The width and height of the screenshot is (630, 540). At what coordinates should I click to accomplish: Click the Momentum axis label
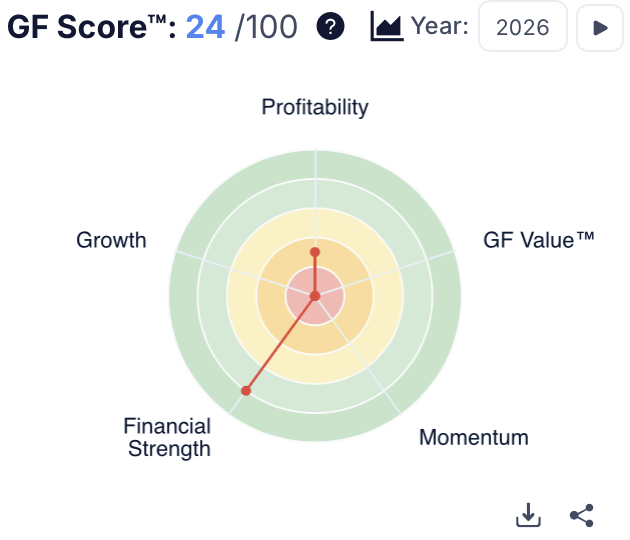tap(473, 437)
